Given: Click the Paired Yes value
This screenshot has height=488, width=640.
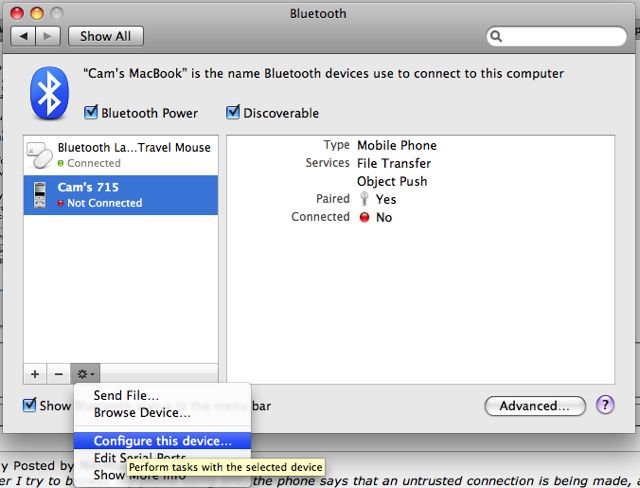Looking at the screenshot, I should [x=386, y=199].
